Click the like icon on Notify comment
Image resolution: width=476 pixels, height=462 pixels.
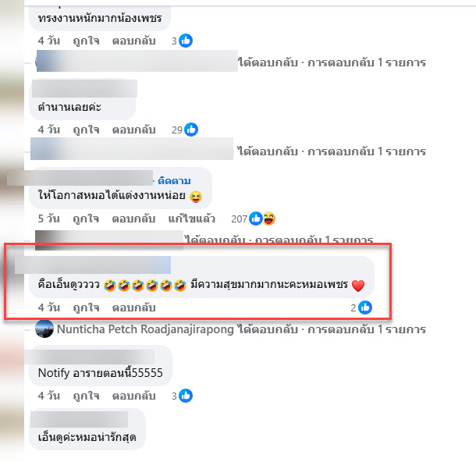click(x=186, y=396)
